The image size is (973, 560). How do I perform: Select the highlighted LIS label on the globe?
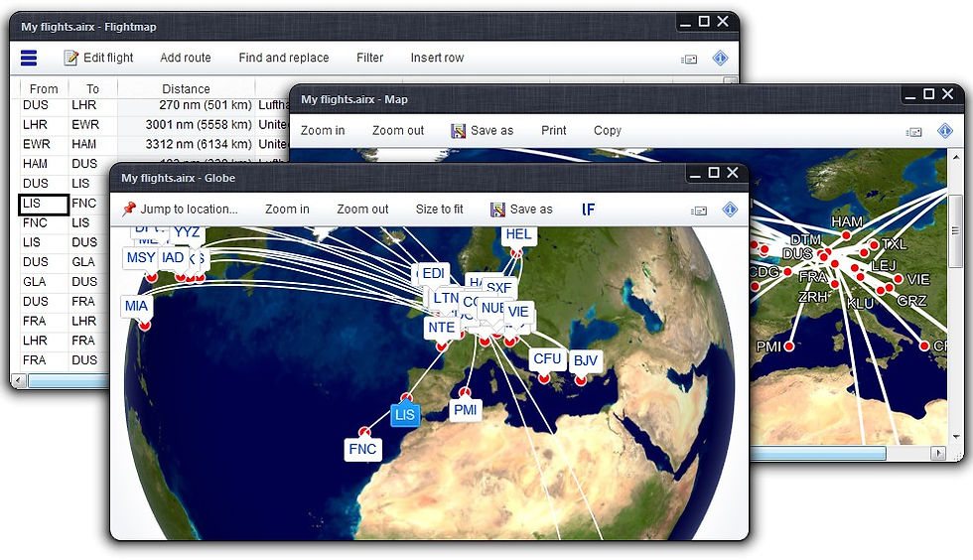click(405, 415)
